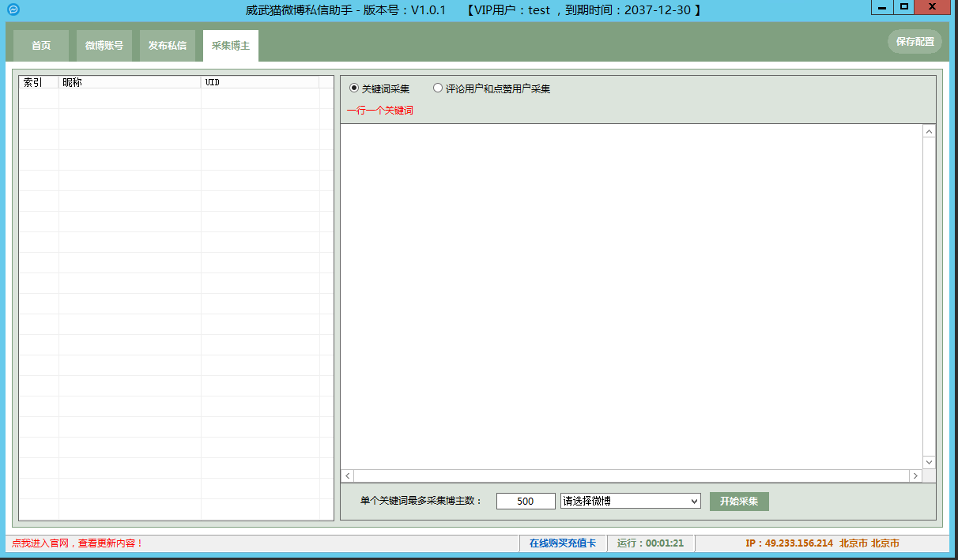Select the 采集博主 tab
Screen dimensions: 958x560
point(231,46)
